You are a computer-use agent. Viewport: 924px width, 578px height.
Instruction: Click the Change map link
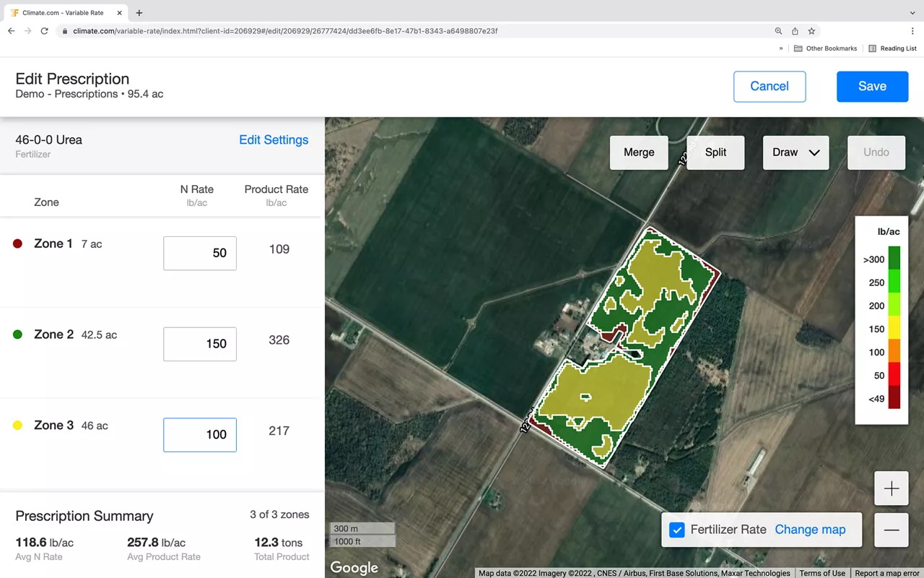coord(810,530)
